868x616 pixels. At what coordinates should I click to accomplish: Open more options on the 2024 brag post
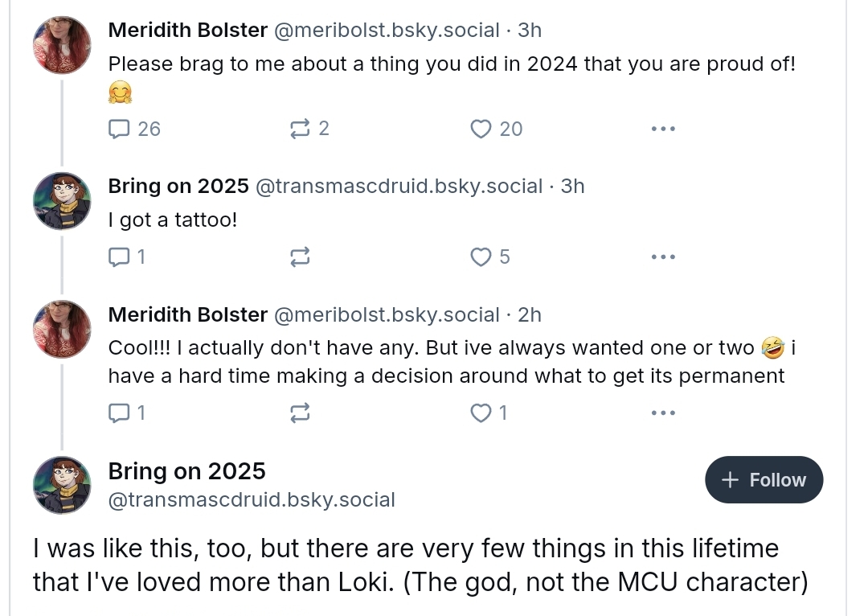[x=662, y=129]
